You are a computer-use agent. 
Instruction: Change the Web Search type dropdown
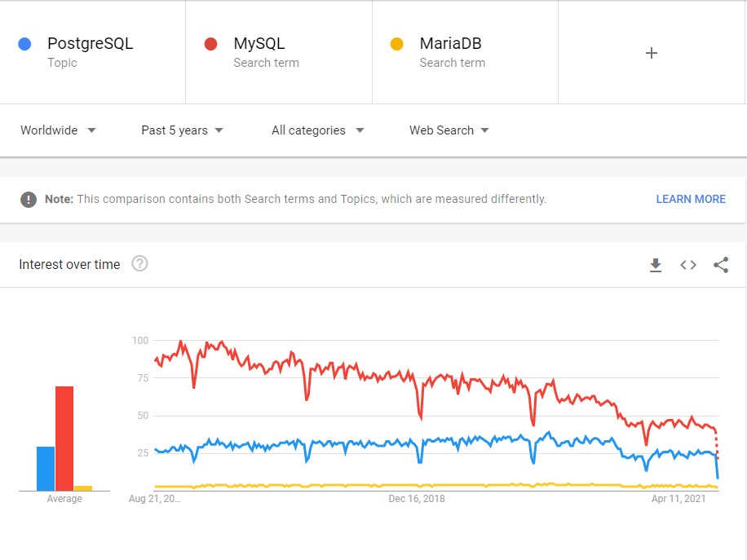(449, 130)
